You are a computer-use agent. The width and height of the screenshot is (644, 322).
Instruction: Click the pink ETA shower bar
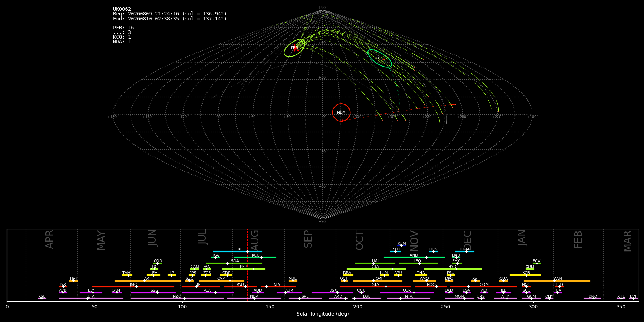tap(91, 298)
